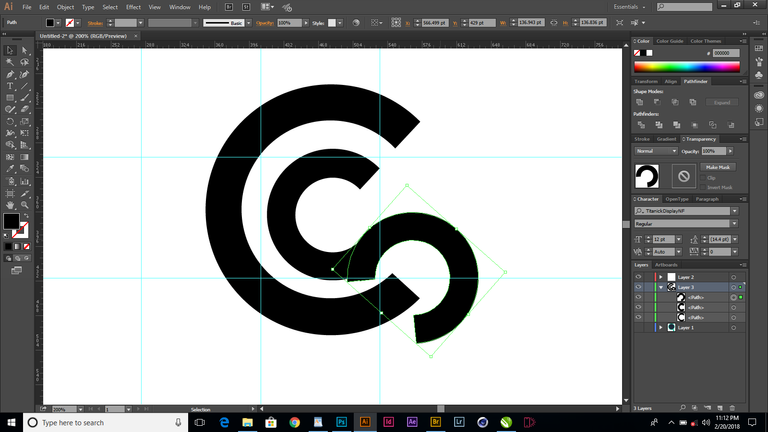Select the Artboard tool
Viewport: 768px width, 432px height.
click(x=10, y=193)
